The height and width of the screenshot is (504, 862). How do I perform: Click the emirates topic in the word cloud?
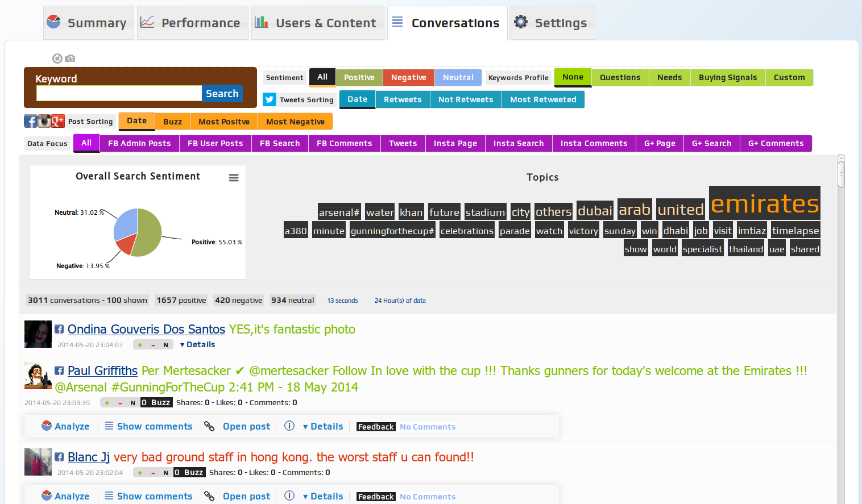pos(765,203)
